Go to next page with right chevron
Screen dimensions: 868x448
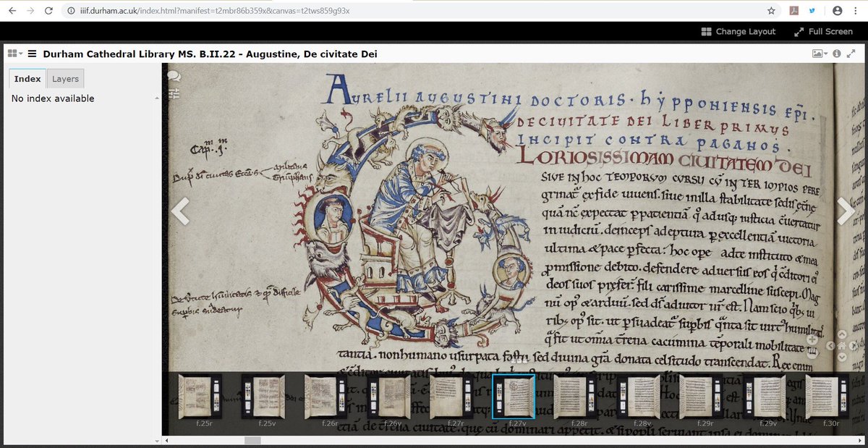pyautogui.click(x=846, y=211)
